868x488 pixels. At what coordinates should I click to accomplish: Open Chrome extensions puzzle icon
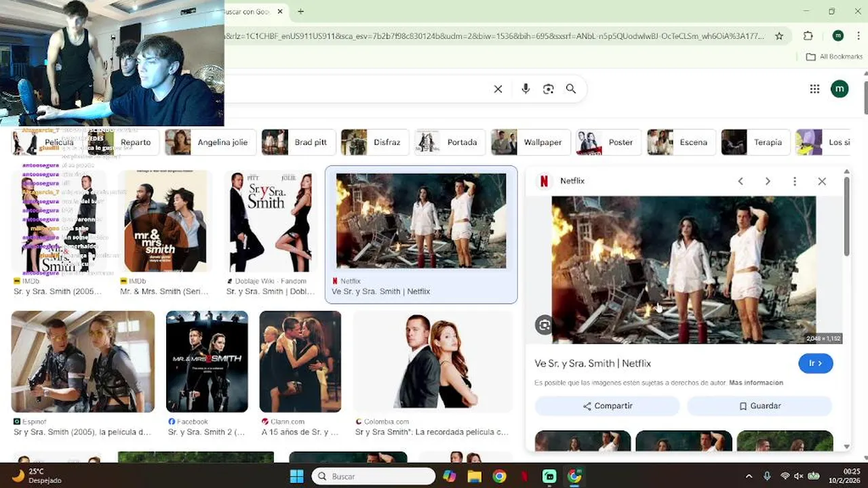coord(808,36)
